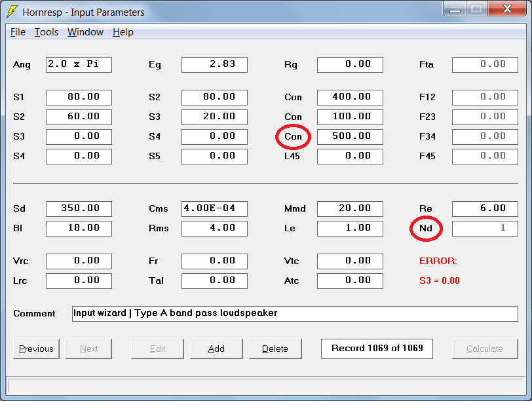Click the second-column S4 field
Image resolution: width=532 pixels, height=401 pixels.
point(214,137)
